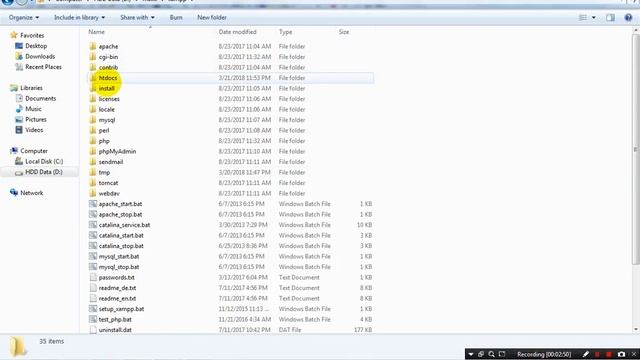
Task: Open the views options dropdown arrow
Action: (593, 18)
